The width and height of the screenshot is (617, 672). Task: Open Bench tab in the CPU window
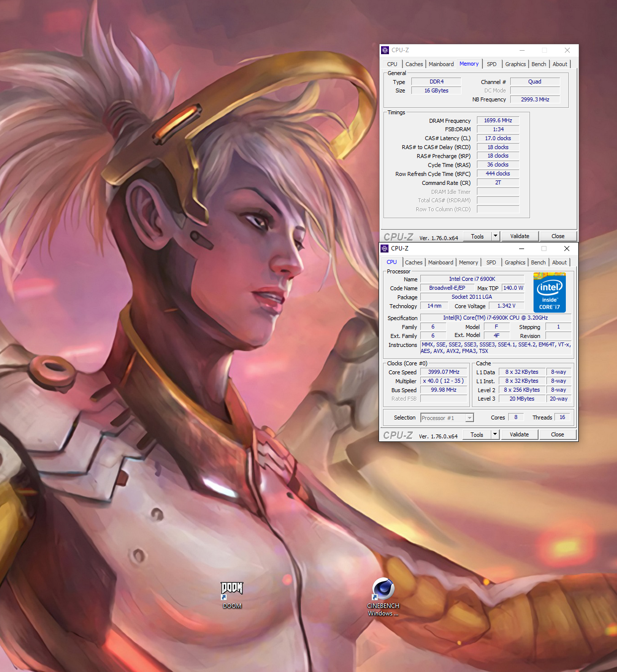click(539, 262)
